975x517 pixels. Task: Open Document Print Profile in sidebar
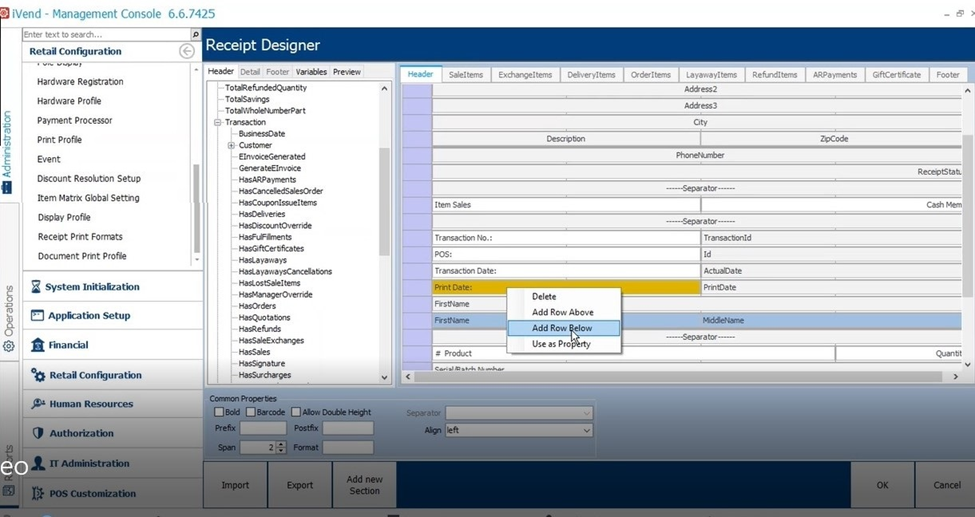pos(82,256)
